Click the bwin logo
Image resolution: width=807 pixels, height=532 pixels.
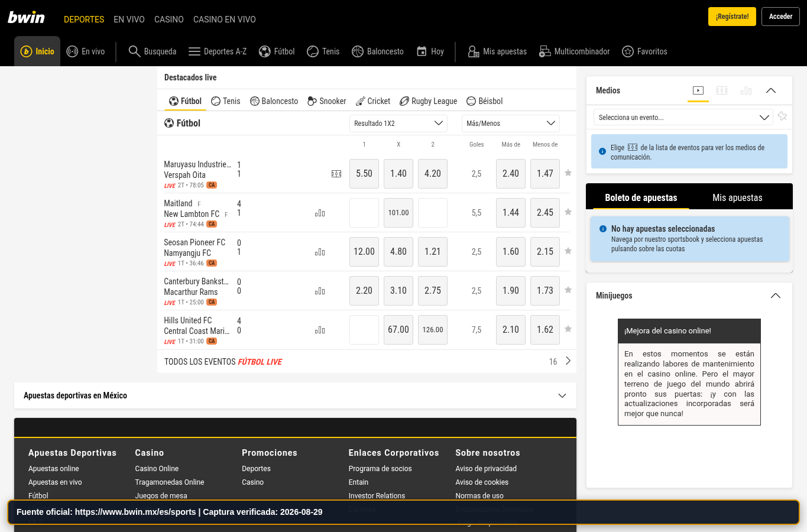26,17
